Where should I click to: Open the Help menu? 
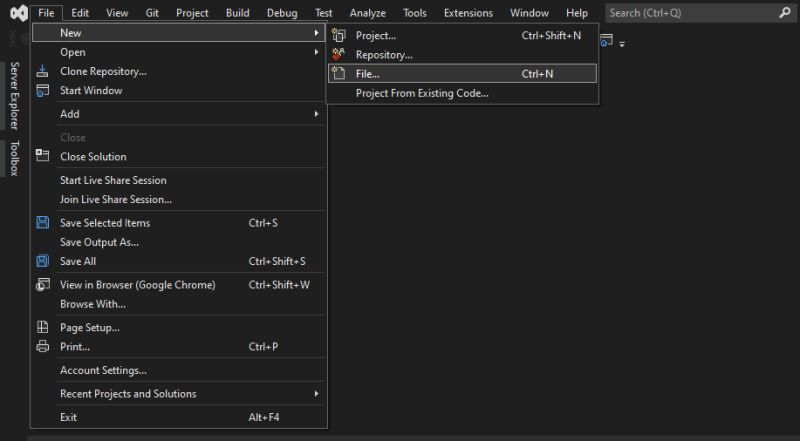pyautogui.click(x=577, y=13)
